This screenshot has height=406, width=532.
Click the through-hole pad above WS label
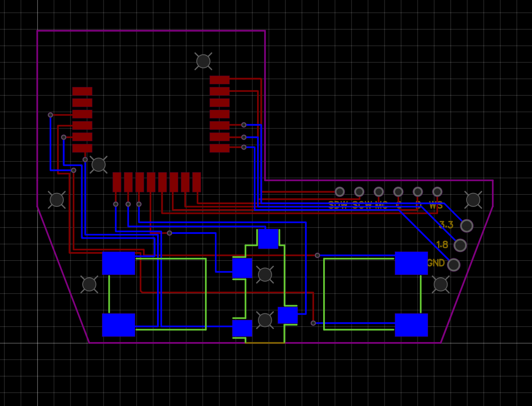tap(437, 192)
